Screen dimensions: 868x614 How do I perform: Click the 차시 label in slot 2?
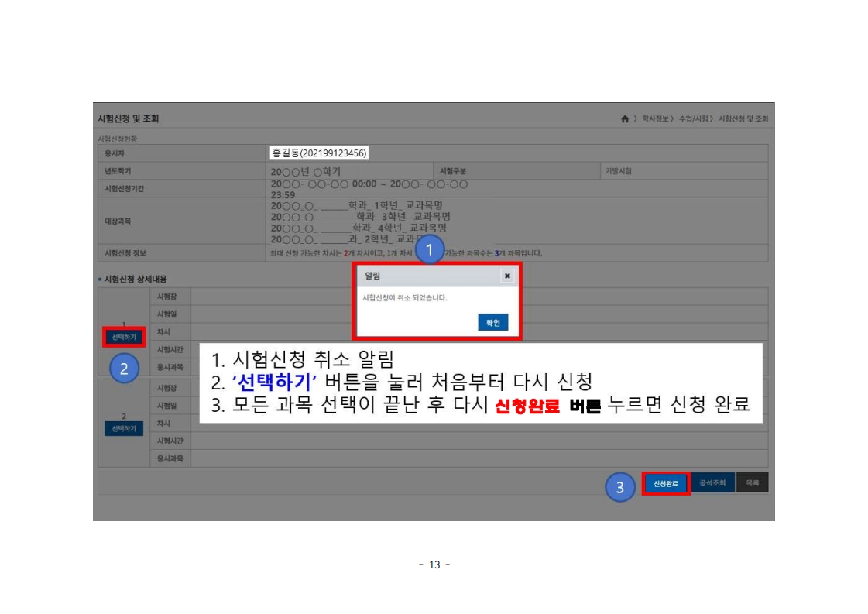(x=163, y=424)
